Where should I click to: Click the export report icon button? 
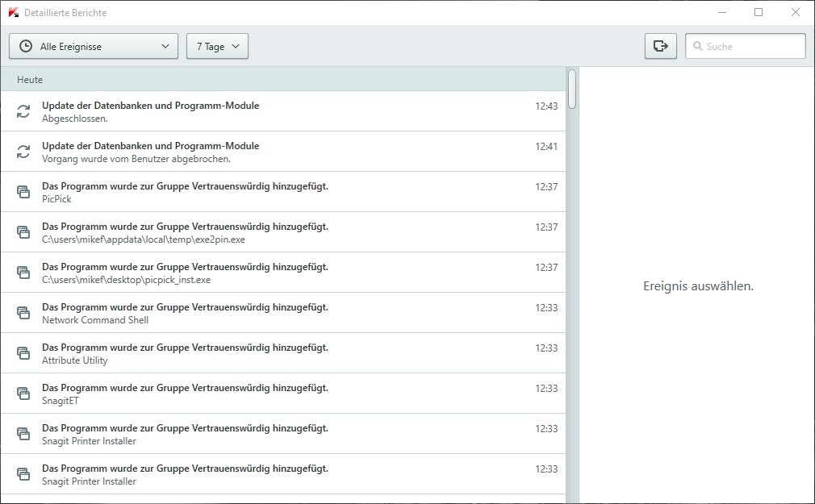[x=660, y=46]
